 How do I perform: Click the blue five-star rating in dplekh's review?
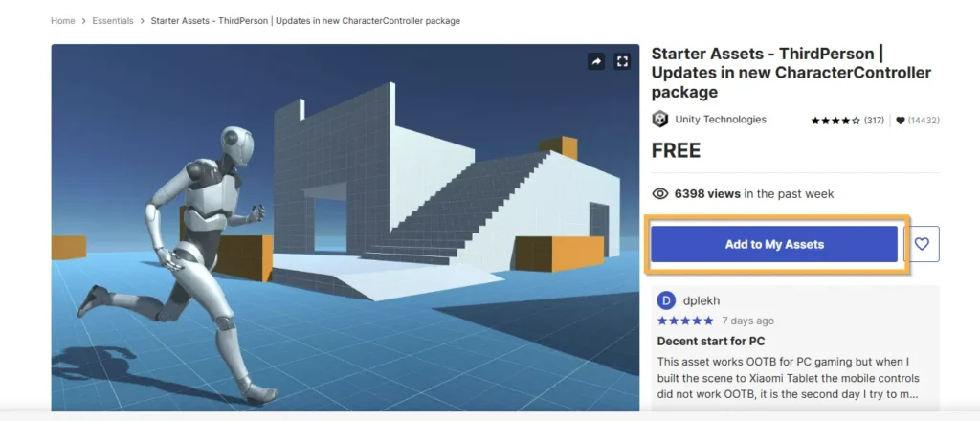(685, 321)
